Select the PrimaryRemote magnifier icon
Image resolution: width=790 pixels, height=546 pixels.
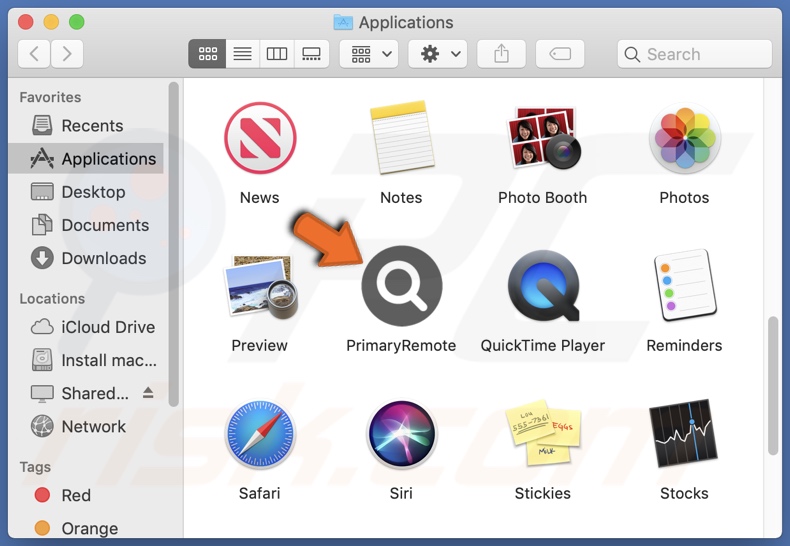[x=402, y=286]
